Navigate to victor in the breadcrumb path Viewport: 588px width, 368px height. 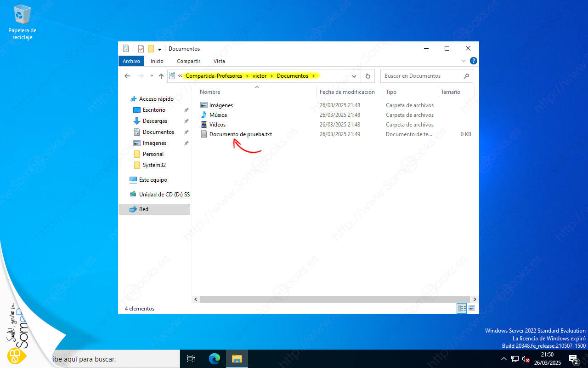pyautogui.click(x=259, y=76)
